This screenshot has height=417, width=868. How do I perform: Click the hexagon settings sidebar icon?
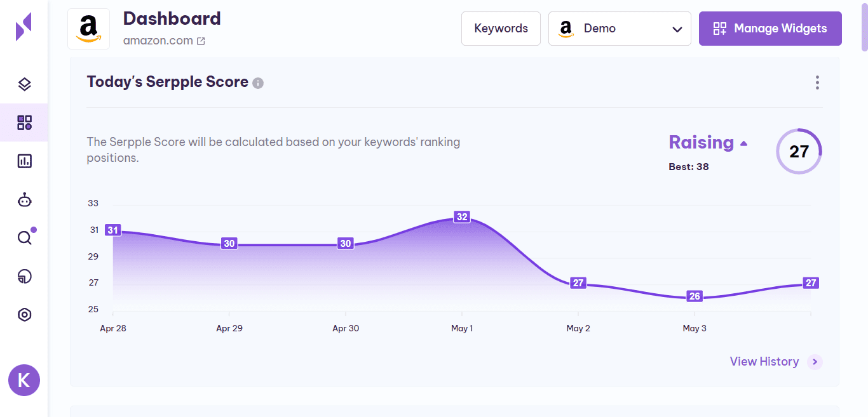point(24,315)
